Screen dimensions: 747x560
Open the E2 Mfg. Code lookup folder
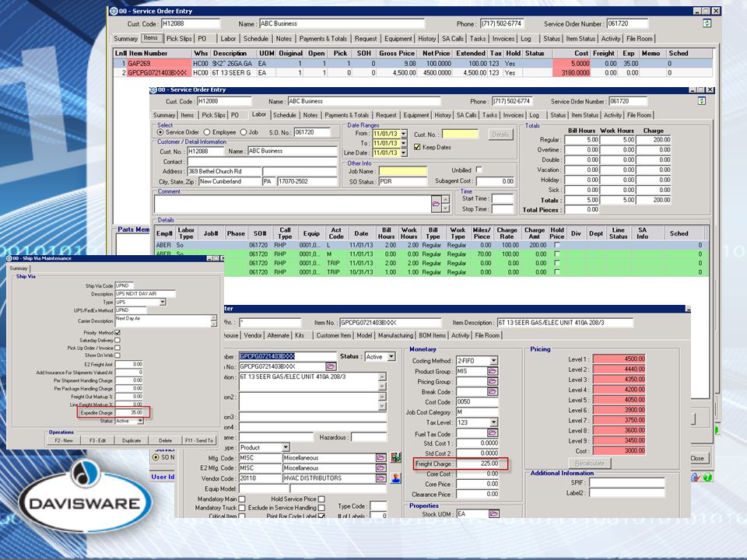pos(381,468)
